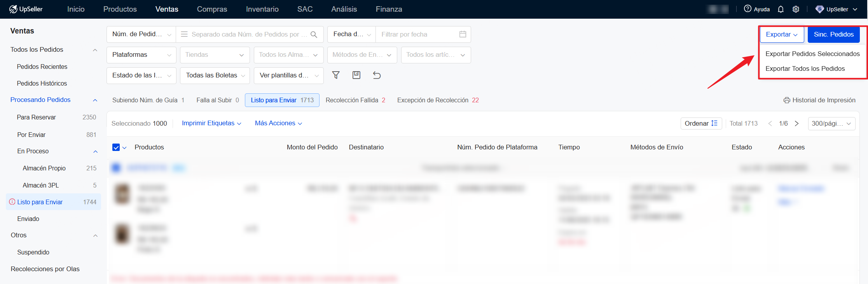Open the SAC menu
Image resolution: width=868 pixels, height=284 pixels.
305,9
